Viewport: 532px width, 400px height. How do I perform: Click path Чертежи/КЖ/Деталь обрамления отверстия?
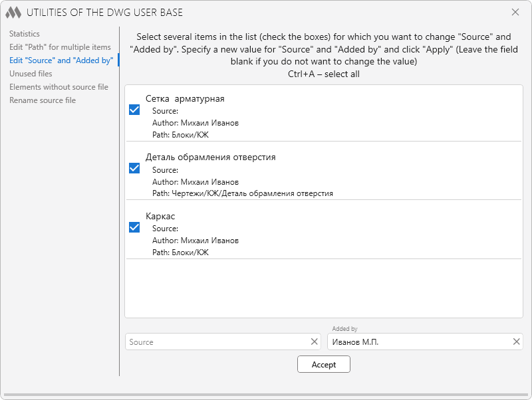click(x=243, y=193)
